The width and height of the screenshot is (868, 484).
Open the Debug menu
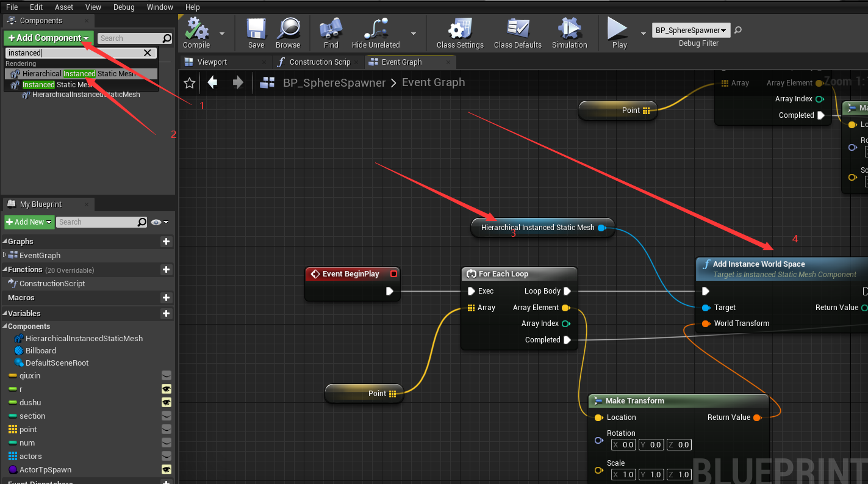pyautogui.click(x=123, y=7)
